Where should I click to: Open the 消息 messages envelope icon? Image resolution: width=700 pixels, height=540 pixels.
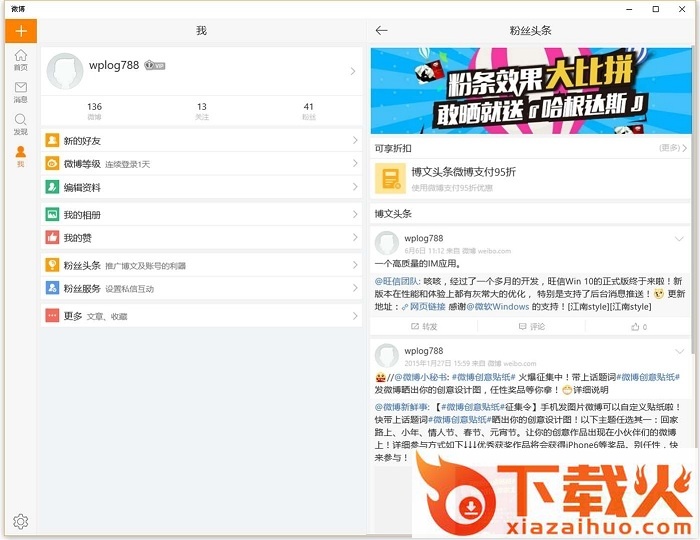point(21,92)
